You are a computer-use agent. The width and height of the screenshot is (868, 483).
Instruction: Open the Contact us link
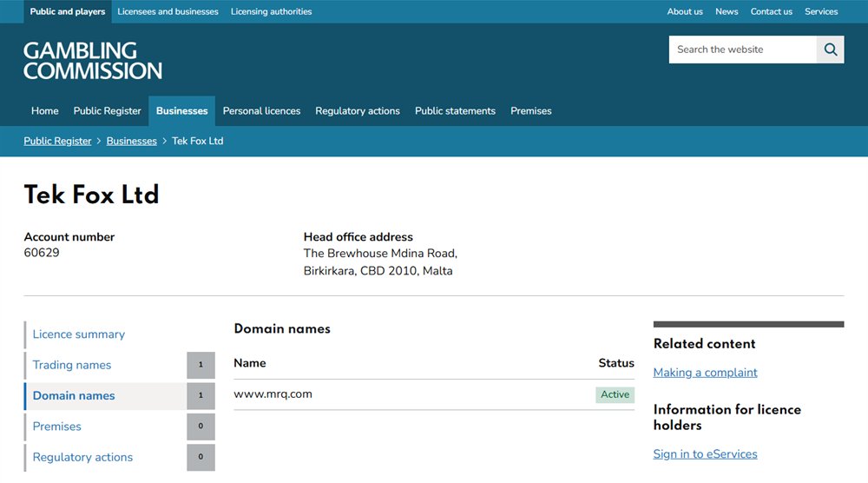click(x=771, y=11)
